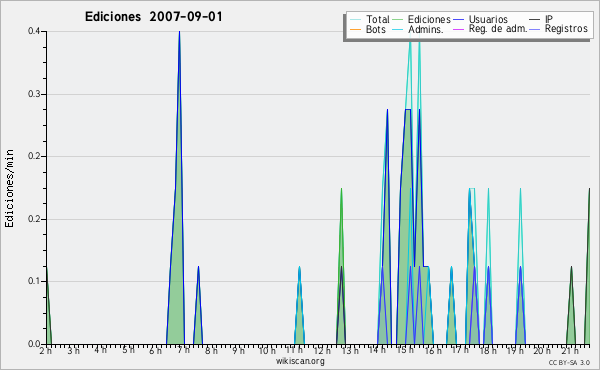Click the chart title 'Ediciones 2007-09-01'

tap(153, 17)
